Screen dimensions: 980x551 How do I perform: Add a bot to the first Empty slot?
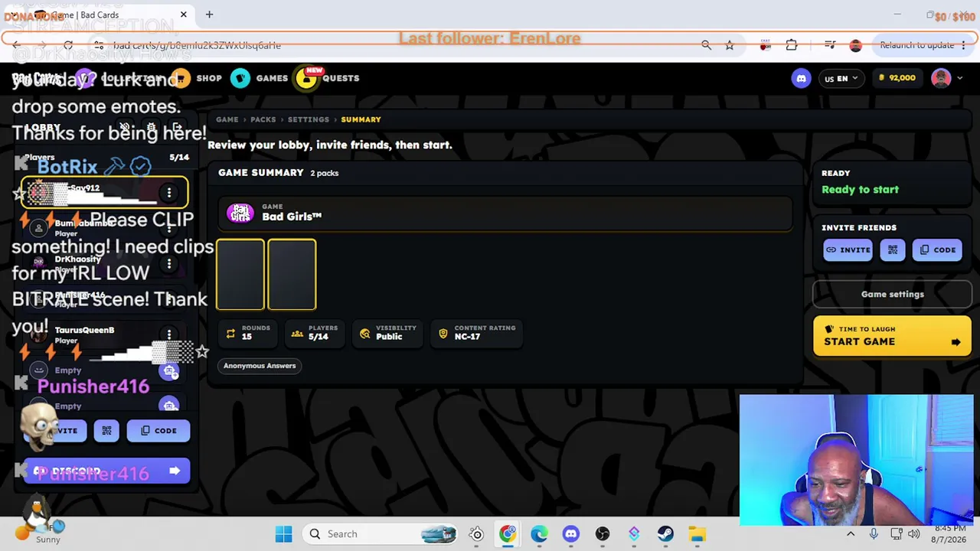(x=169, y=371)
